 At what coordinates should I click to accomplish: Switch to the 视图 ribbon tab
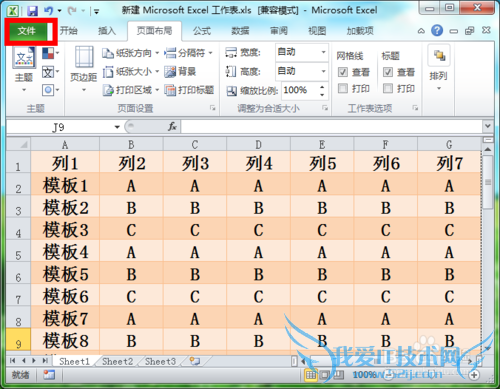[x=317, y=31]
